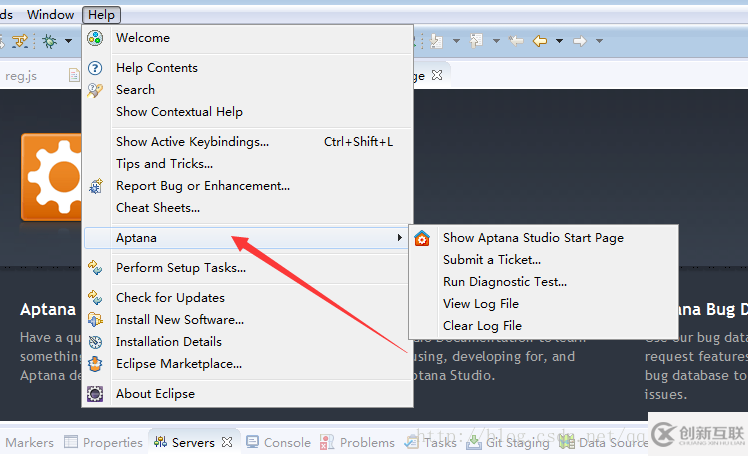Open Eclipse Marketplace
This screenshot has height=456, width=748.
pyautogui.click(x=248, y=363)
